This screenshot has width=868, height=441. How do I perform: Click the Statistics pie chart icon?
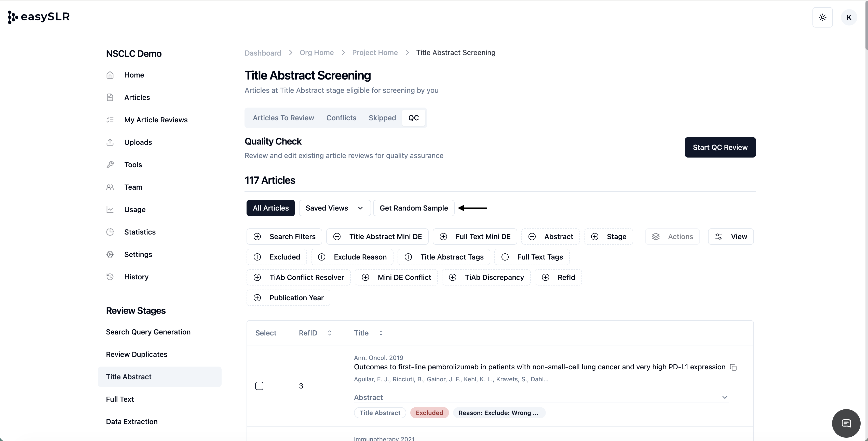[x=110, y=232]
